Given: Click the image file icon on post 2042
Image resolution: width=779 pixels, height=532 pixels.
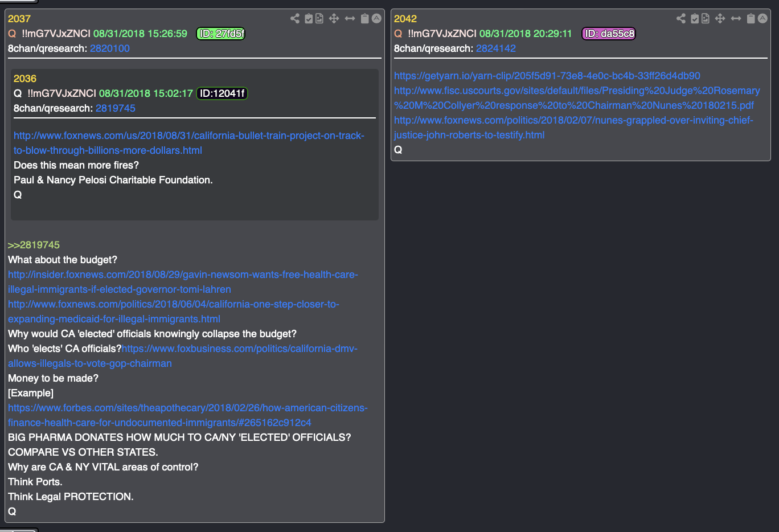Looking at the screenshot, I should click(706, 18).
